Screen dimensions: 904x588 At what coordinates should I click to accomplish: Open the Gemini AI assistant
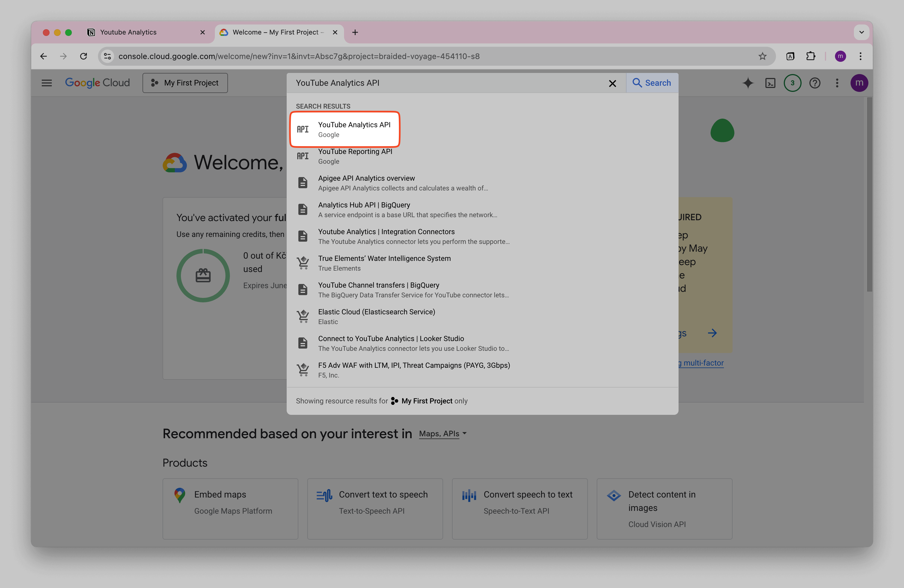(748, 83)
